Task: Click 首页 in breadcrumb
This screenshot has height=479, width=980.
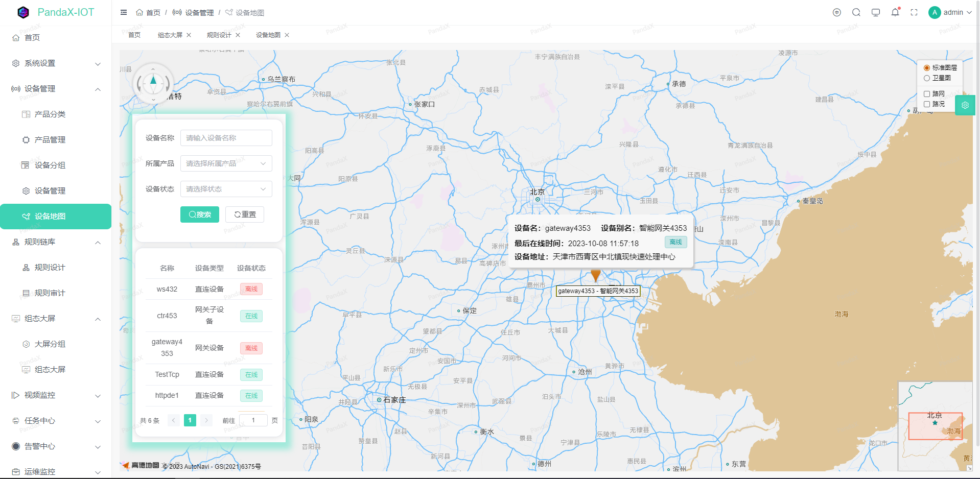Action: pyautogui.click(x=149, y=12)
